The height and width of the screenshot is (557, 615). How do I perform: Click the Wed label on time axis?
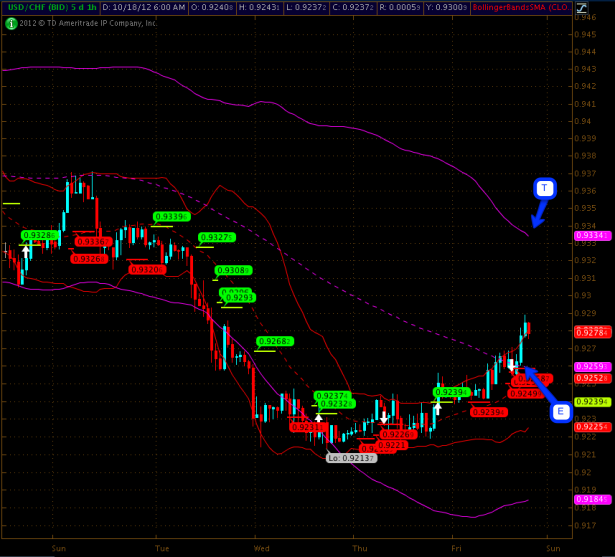point(262,548)
